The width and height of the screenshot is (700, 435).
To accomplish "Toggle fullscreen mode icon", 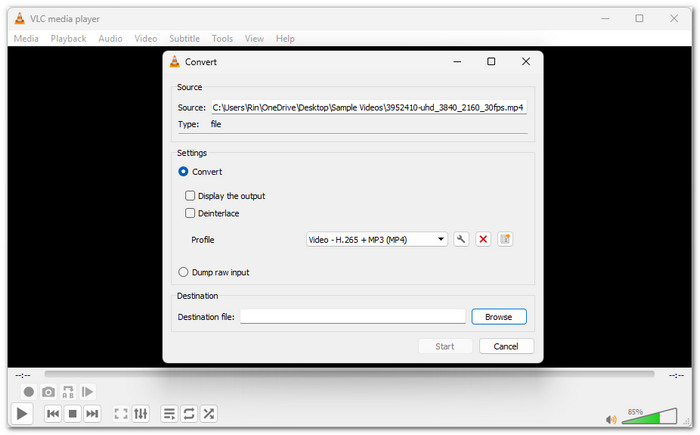I will click(121, 414).
